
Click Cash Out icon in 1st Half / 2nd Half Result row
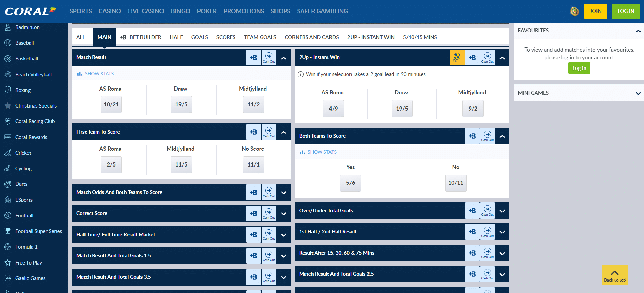pos(488,232)
